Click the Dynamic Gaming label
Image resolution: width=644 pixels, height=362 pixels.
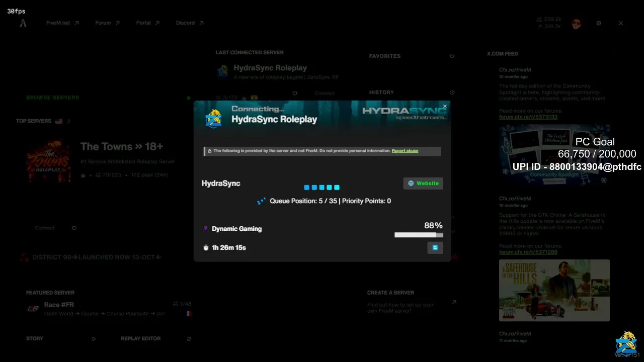[x=236, y=229]
